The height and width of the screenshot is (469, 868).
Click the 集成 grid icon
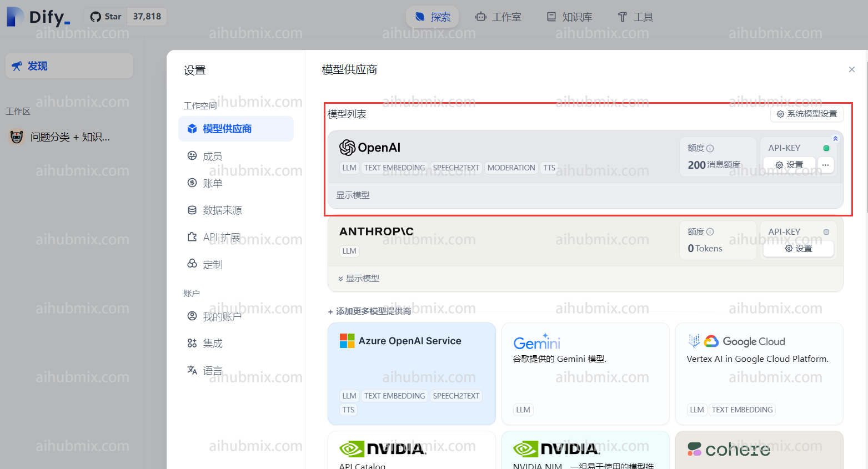[x=192, y=343]
